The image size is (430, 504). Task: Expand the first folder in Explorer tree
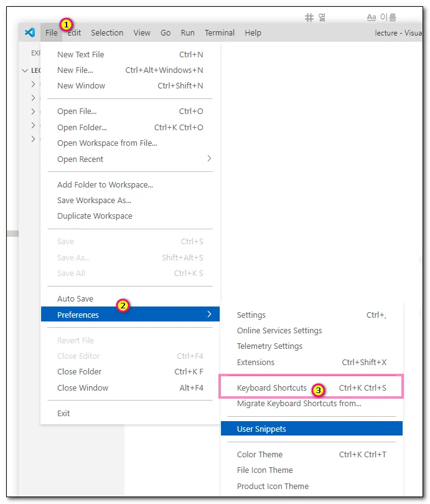(33, 83)
